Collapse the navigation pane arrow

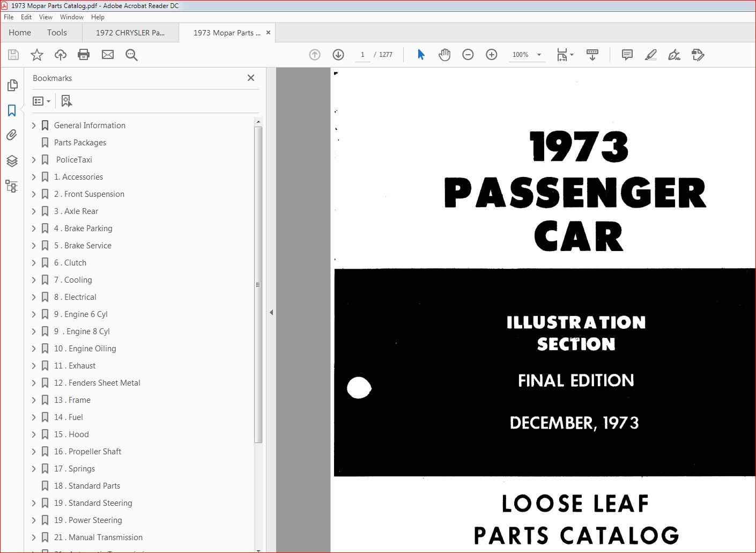pos(271,312)
